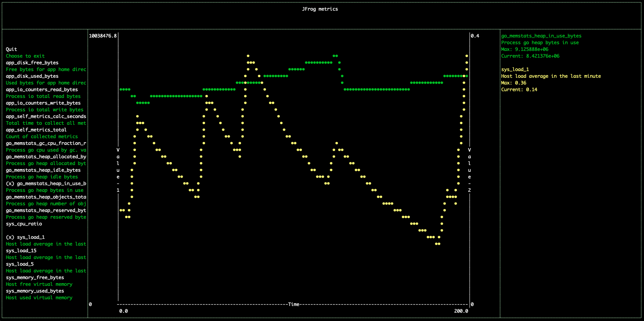The image size is (644, 321).
Task: Select go_memstats_heap_objects_total metric
Action: pos(46,197)
